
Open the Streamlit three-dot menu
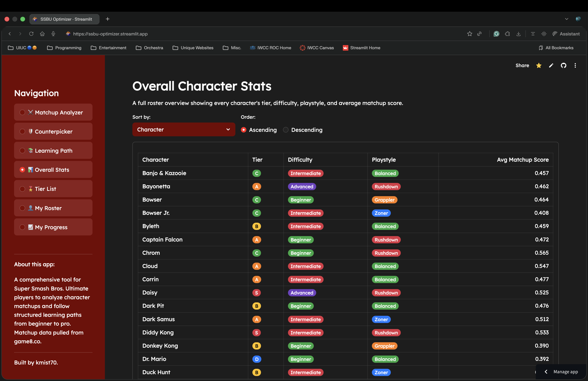(x=575, y=66)
